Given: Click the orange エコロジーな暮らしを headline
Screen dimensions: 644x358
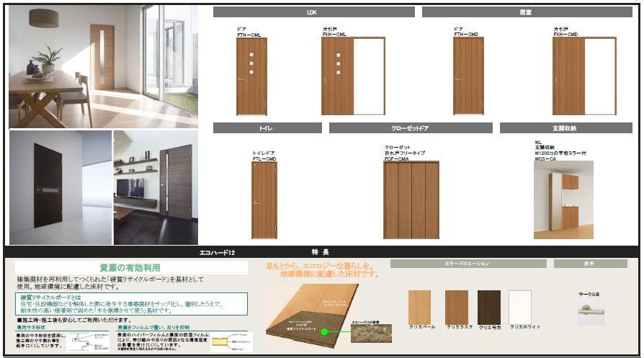Looking at the screenshot, I should click(x=323, y=270).
